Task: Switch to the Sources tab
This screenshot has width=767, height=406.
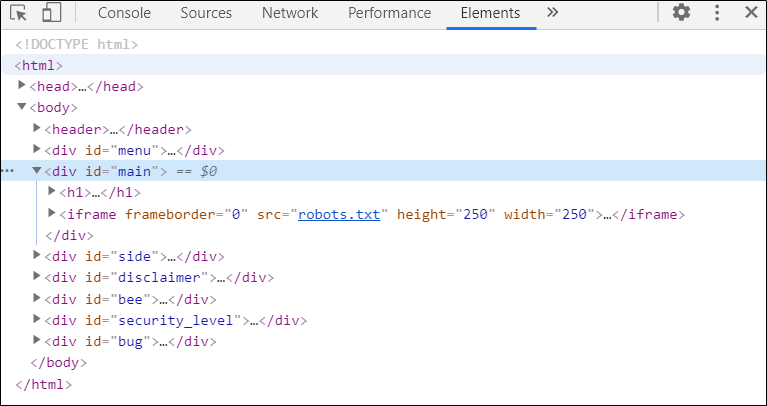Action: [206, 13]
